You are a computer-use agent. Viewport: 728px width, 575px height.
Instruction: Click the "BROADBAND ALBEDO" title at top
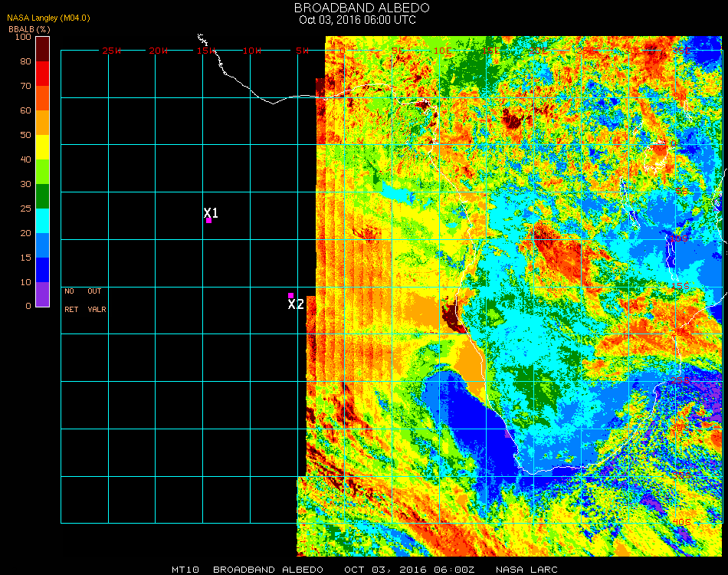tap(362, 8)
